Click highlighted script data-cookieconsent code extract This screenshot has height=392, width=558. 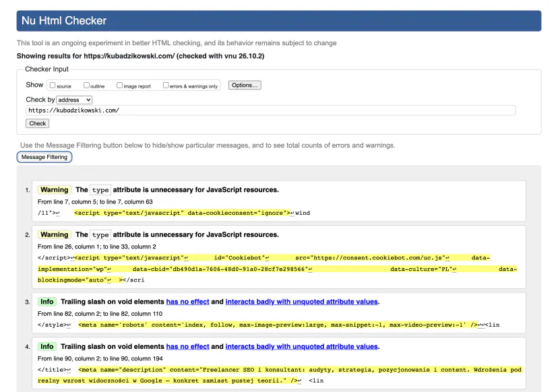tap(183, 213)
